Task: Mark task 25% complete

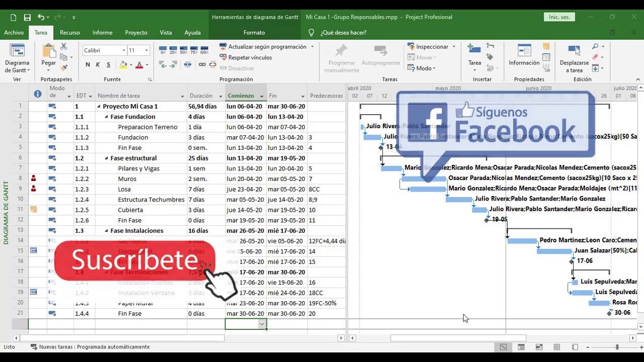Action: tap(173, 50)
